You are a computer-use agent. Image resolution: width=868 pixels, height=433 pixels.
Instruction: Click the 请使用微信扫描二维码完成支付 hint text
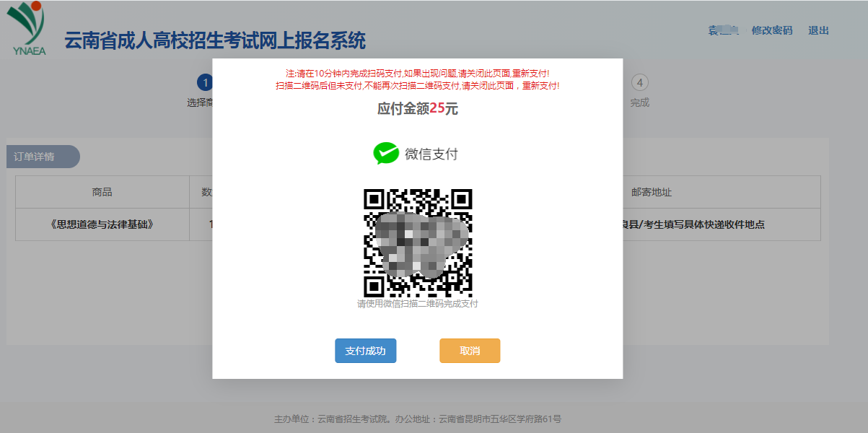417,302
